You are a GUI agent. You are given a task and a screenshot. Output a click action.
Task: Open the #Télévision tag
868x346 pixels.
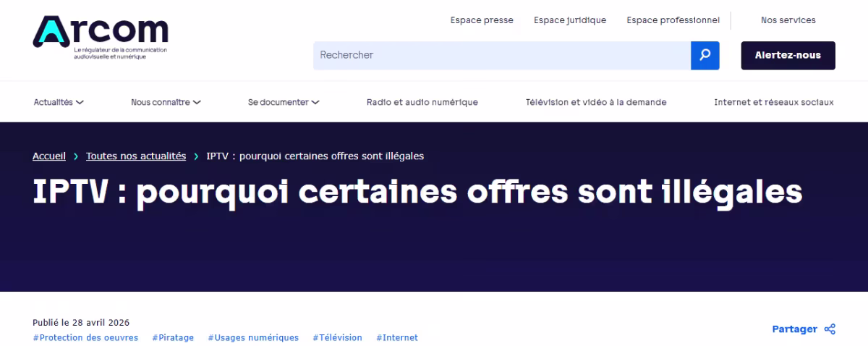338,337
